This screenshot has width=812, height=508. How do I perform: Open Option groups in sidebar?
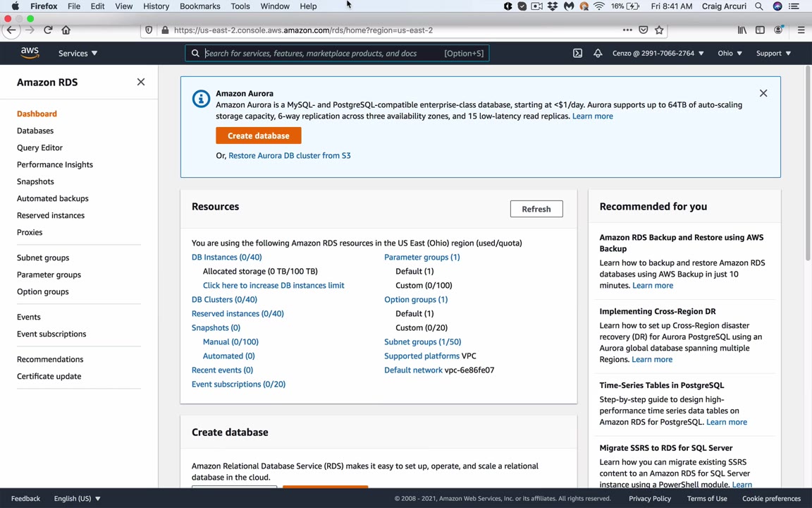pos(42,291)
